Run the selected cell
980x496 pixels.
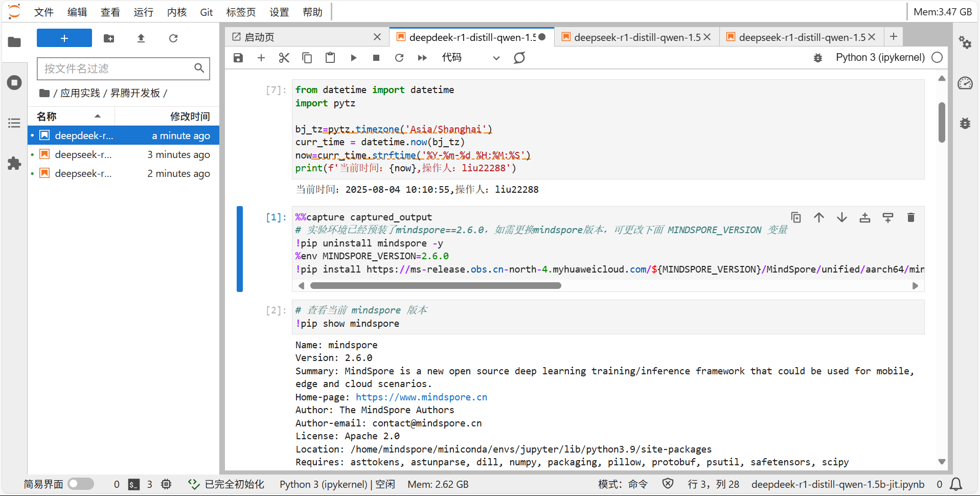353,58
